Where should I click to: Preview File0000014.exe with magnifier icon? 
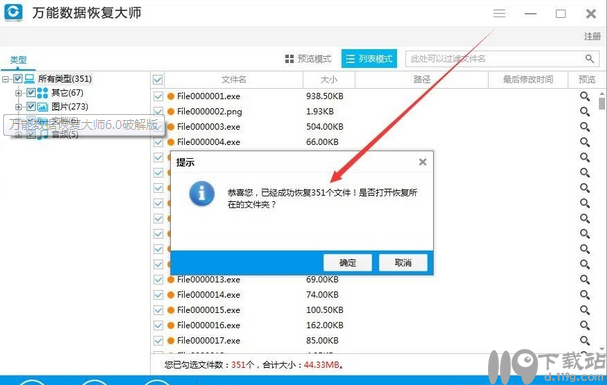(585, 295)
